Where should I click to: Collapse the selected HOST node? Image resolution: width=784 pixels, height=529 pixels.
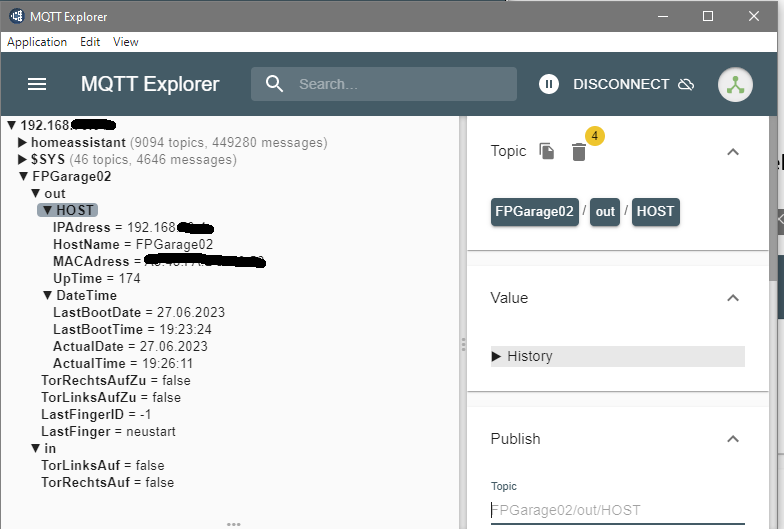pyautogui.click(x=48, y=210)
